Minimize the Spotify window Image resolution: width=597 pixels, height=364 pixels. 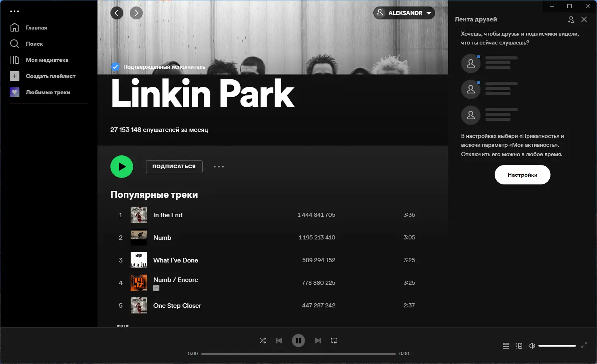552,6
